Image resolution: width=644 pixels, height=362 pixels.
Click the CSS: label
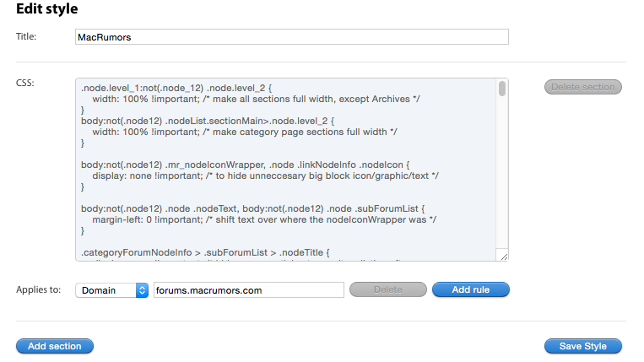tap(25, 83)
